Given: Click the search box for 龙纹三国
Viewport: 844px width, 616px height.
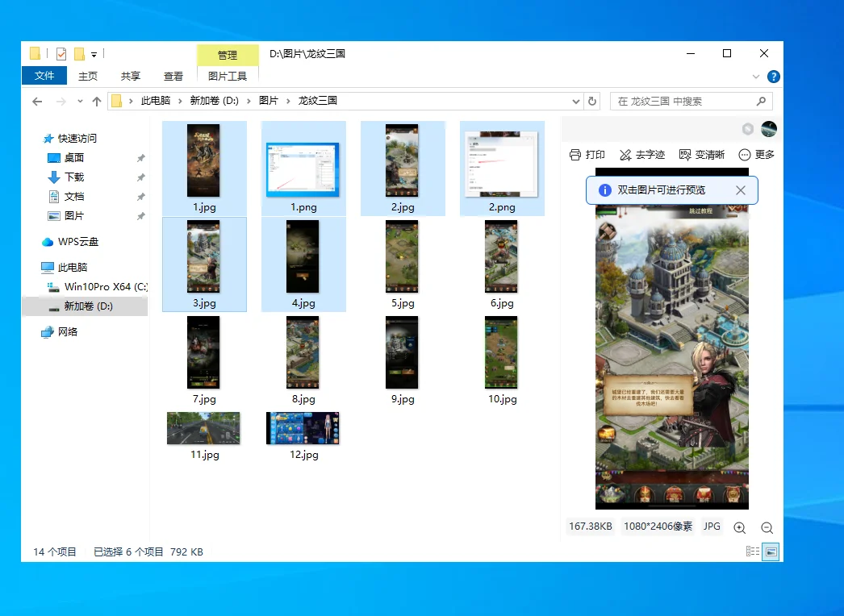Looking at the screenshot, I should (x=691, y=101).
